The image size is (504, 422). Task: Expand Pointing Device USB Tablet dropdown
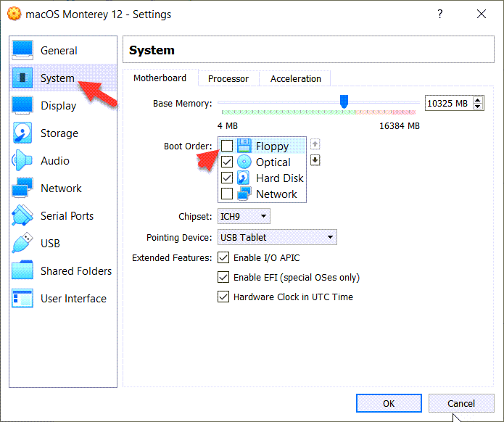[x=277, y=237]
